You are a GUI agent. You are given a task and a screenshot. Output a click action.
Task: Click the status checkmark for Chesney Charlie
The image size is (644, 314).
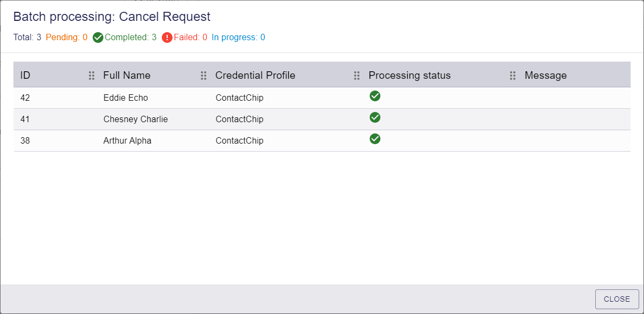[375, 118]
